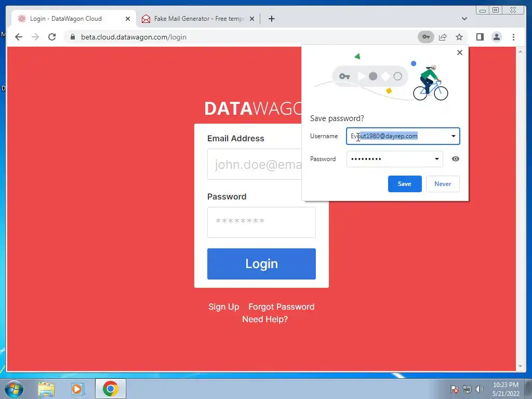Open a new browser tab
Viewport: 532px width, 399px height.
(271, 19)
